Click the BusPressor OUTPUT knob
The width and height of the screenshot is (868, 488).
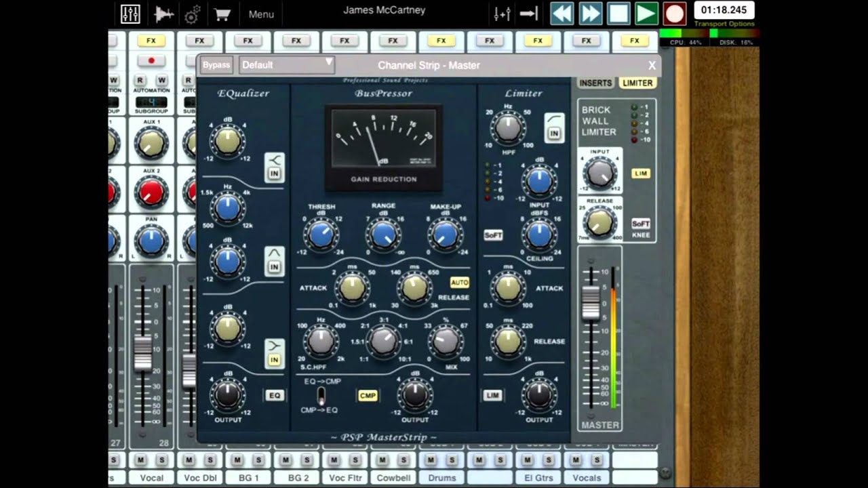click(x=414, y=394)
